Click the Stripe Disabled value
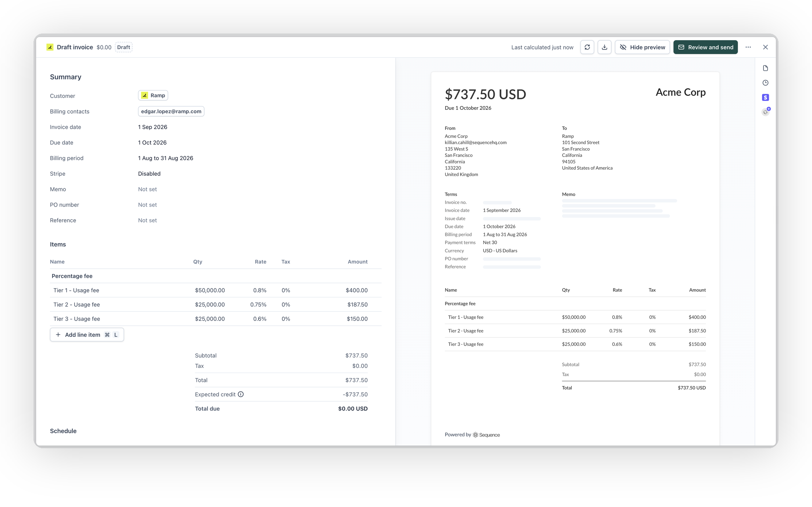 [149, 174]
